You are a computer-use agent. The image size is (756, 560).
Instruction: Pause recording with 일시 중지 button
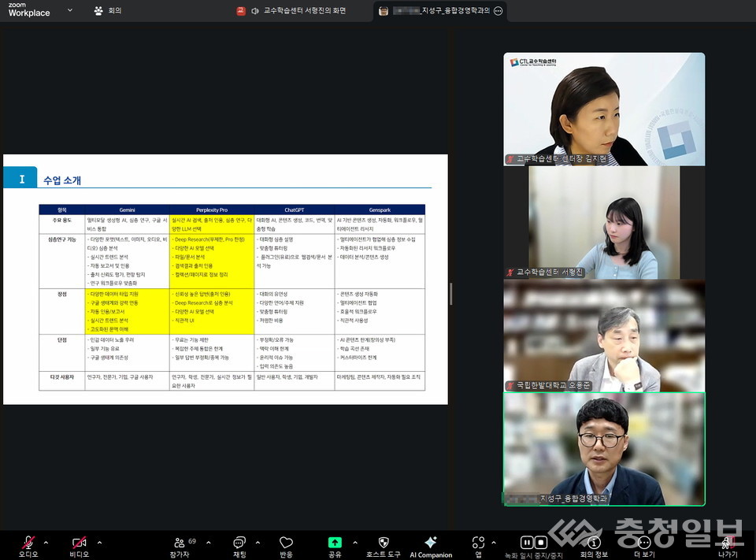[x=525, y=542]
